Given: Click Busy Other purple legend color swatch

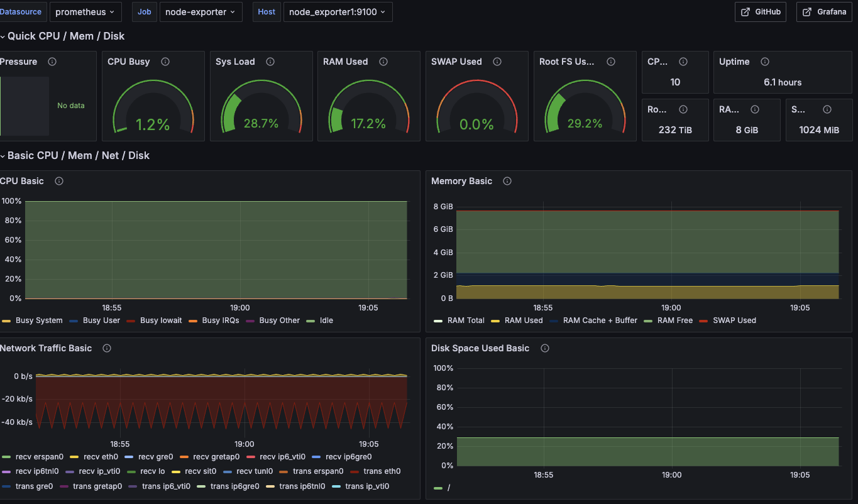Looking at the screenshot, I should click(250, 321).
